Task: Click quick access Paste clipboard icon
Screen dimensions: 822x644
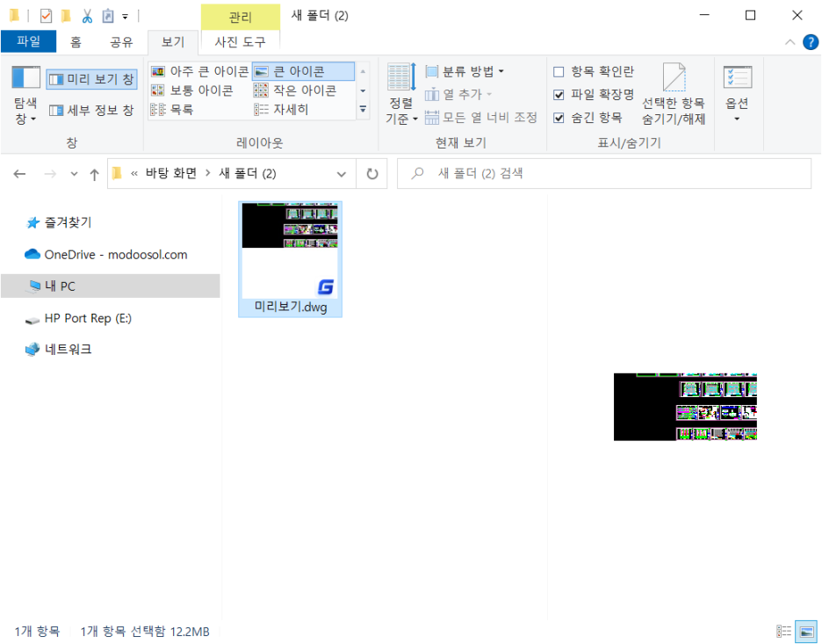Action: (x=107, y=16)
